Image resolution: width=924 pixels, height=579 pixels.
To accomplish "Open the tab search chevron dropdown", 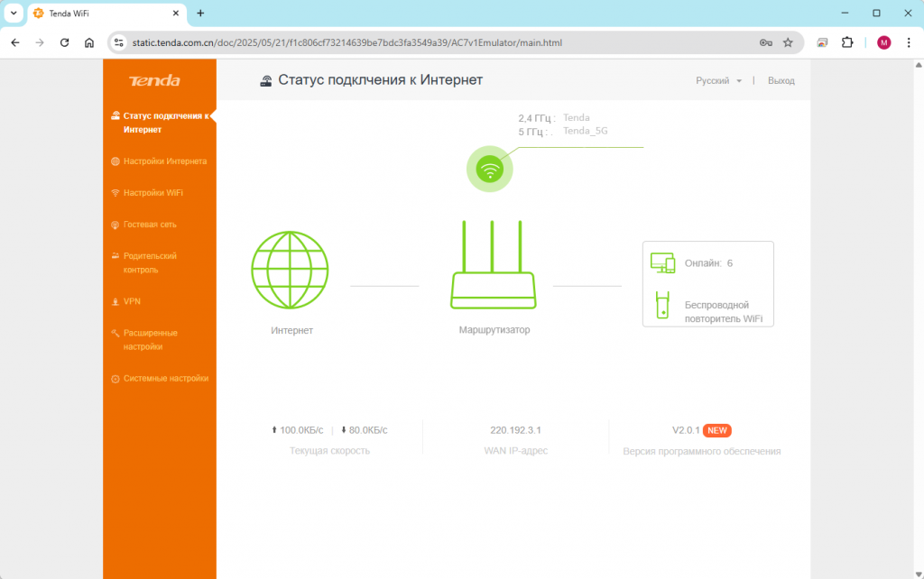I will point(14,13).
